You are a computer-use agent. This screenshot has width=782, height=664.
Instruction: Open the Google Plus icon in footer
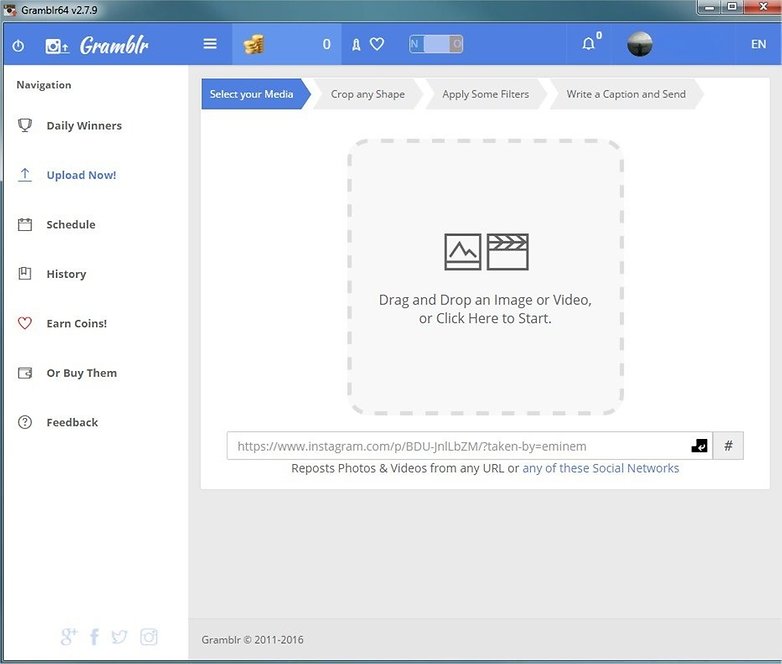(69, 637)
